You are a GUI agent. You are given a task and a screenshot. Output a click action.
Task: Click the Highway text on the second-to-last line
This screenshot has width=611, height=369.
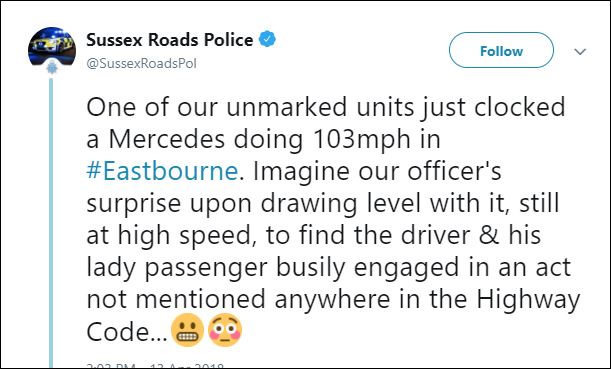[x=528, y=300]
